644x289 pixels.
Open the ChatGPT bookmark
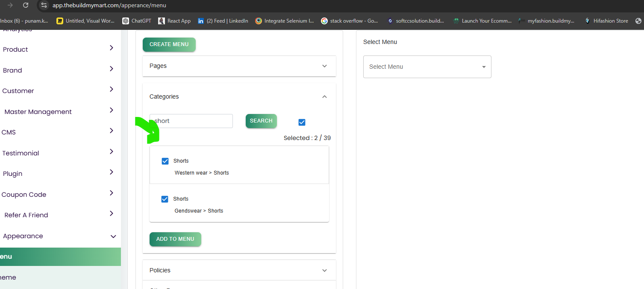137,20
